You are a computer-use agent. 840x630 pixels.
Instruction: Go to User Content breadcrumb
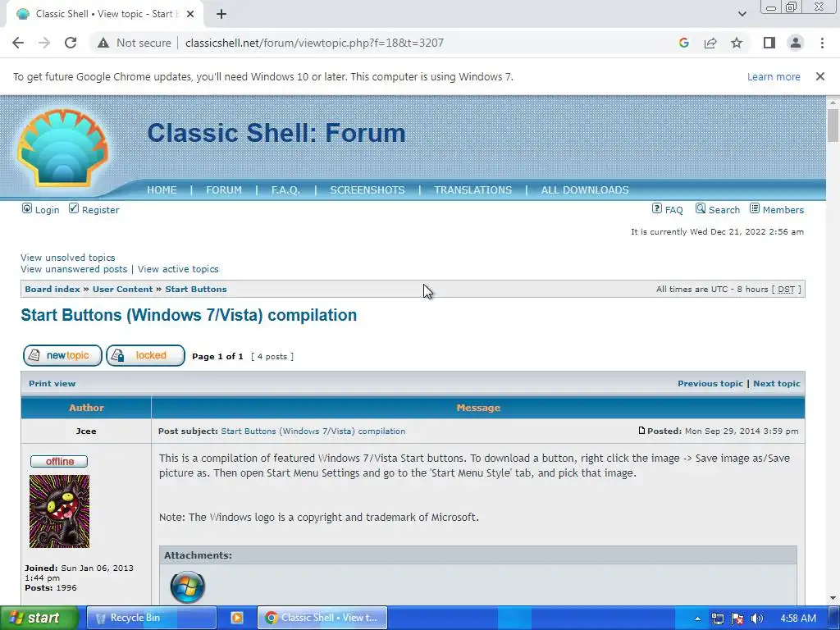(123, 290)
